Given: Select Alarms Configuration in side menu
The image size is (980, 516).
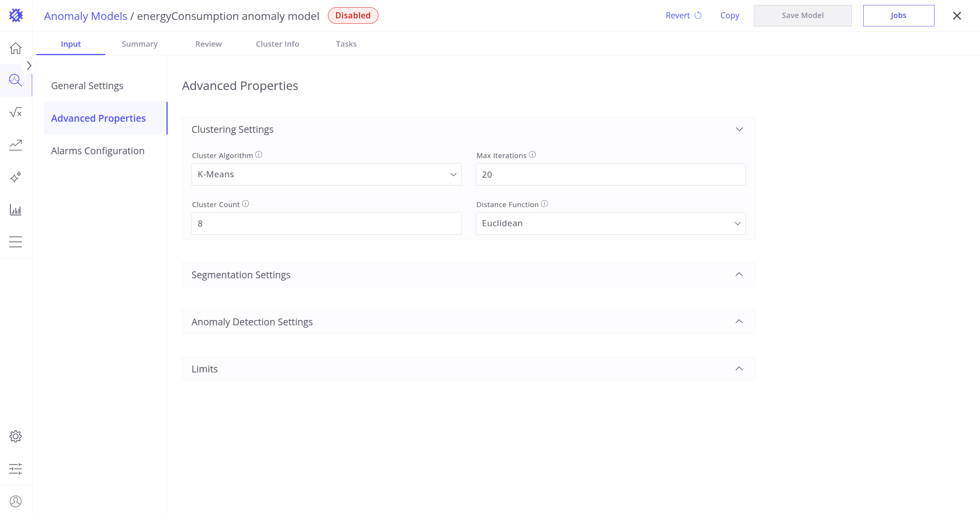Looking at the screenshot, I should click(x=98, y=151).
